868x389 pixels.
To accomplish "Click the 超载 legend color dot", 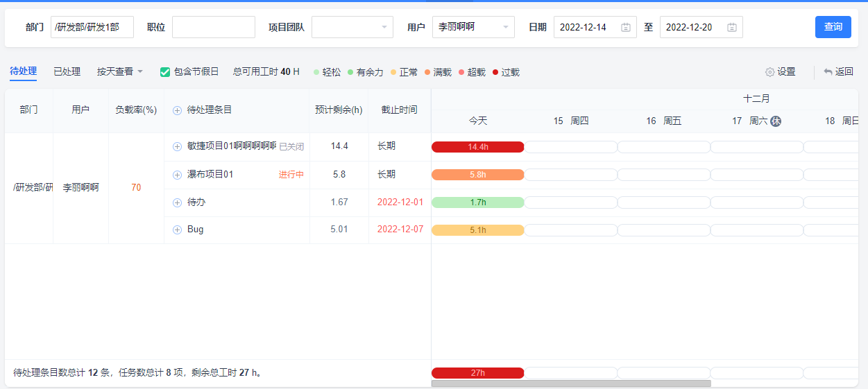I will tap(461, 72).
